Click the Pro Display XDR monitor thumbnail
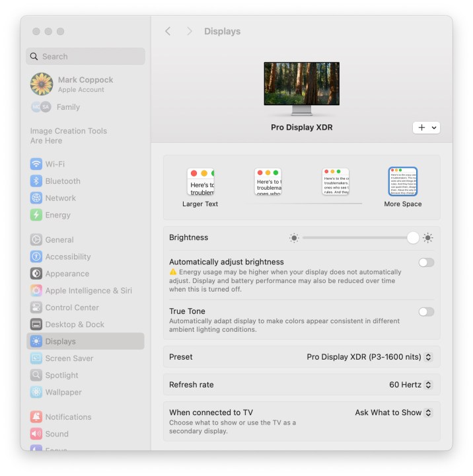Screen dimensions: 473x476 (x=302, y=89)
